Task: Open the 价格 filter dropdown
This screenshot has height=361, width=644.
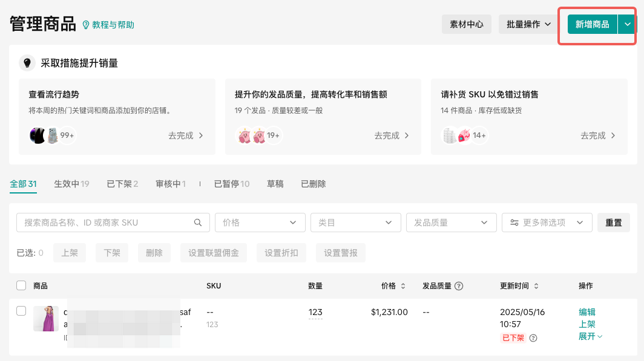Action: (260, 223)
